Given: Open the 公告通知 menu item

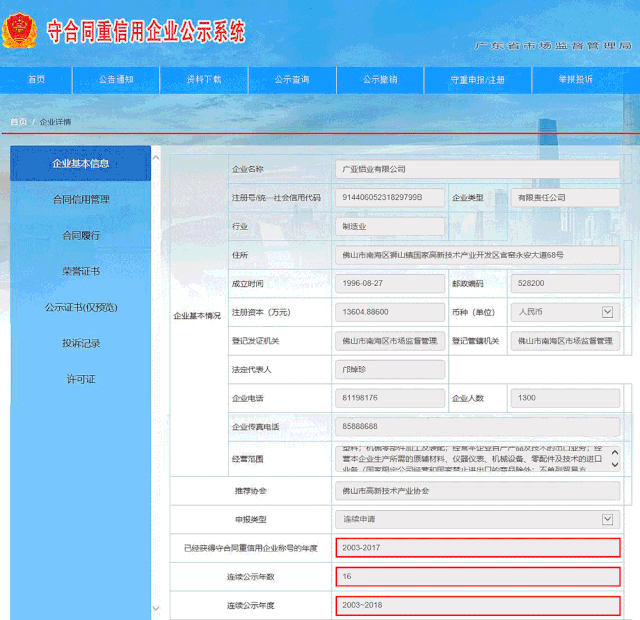Looking at the screenshot, I should click(116, 79).
